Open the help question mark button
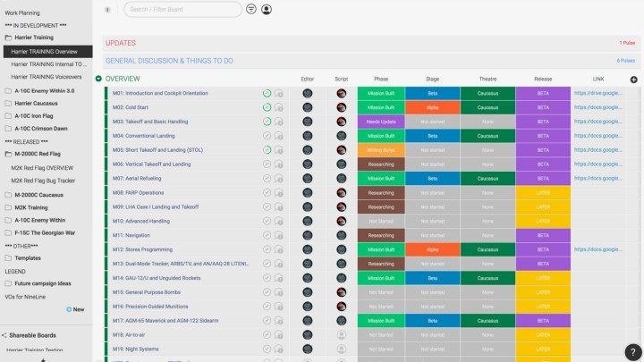 coord(631,351)
